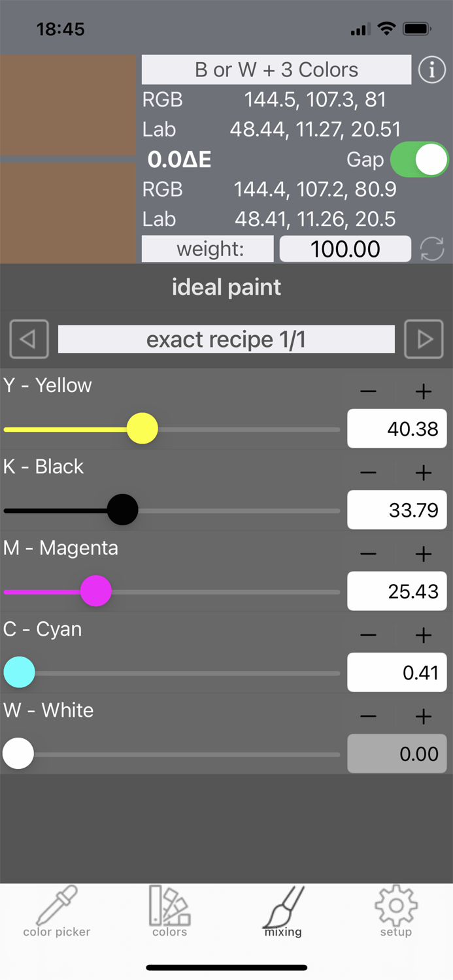
Task: Go to previous recipe with left arrow
Action: pos(29,339)
